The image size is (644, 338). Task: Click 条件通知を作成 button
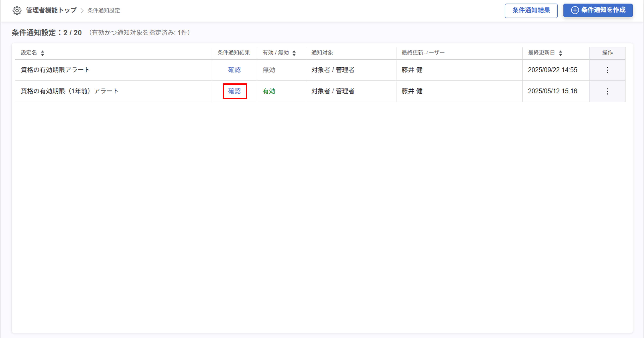click(598, 10)
